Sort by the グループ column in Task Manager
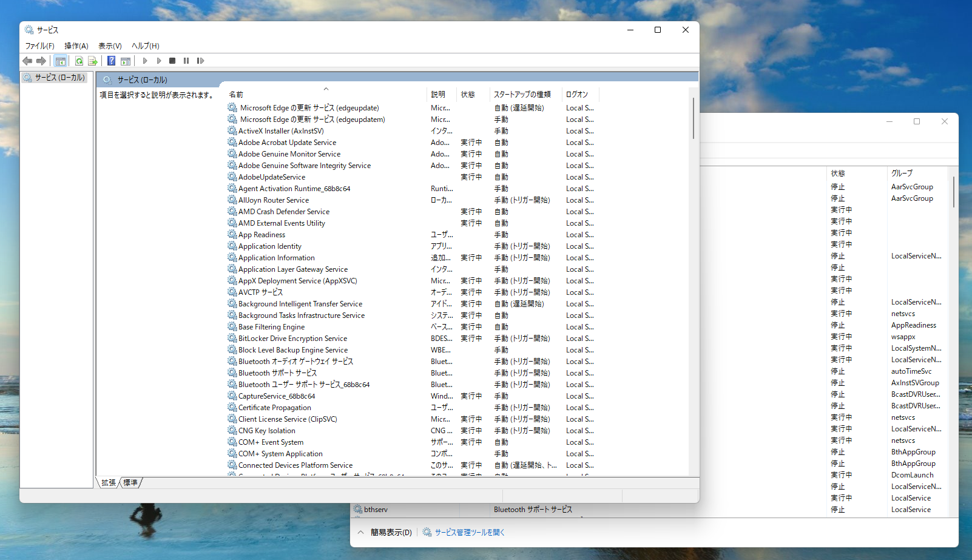The width and height of the screenshot is (972, 560). [916, 174]
